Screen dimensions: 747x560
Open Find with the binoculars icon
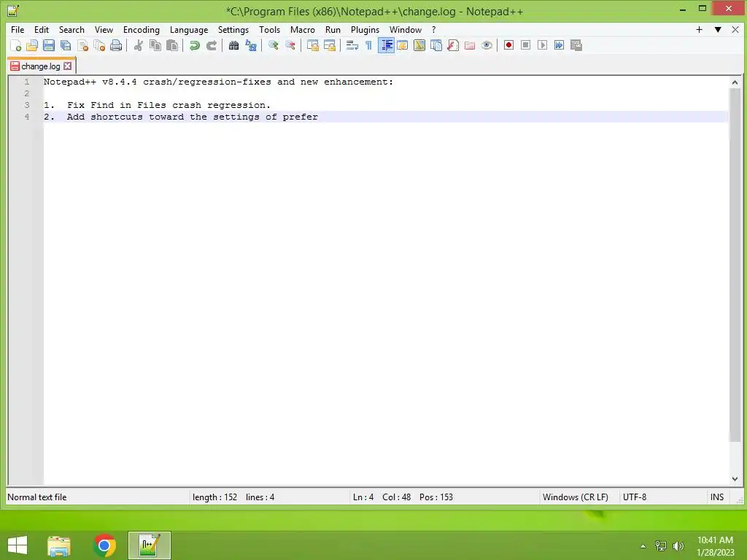click(233, 45)
